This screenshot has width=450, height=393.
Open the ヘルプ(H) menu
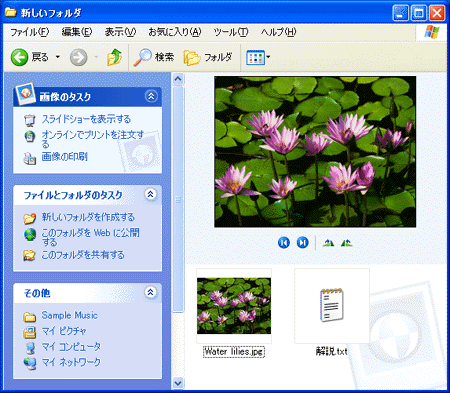279,32
